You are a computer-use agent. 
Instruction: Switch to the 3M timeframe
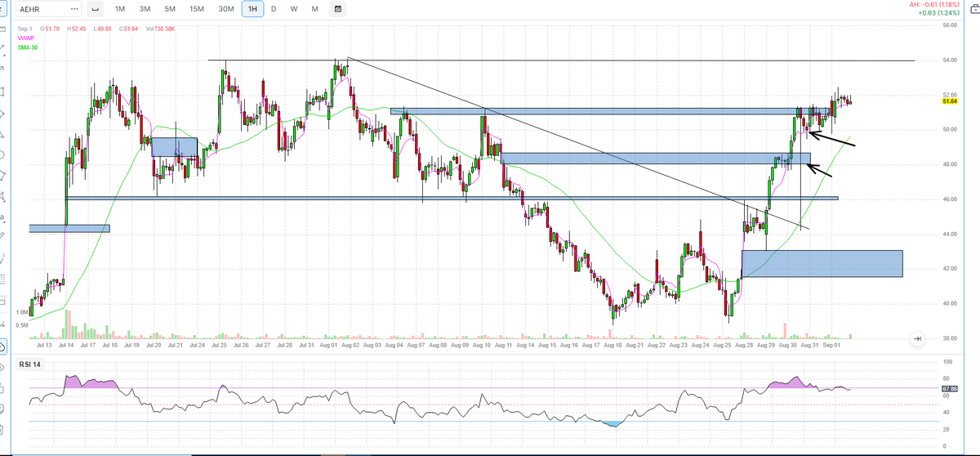(x=145, y=9)
